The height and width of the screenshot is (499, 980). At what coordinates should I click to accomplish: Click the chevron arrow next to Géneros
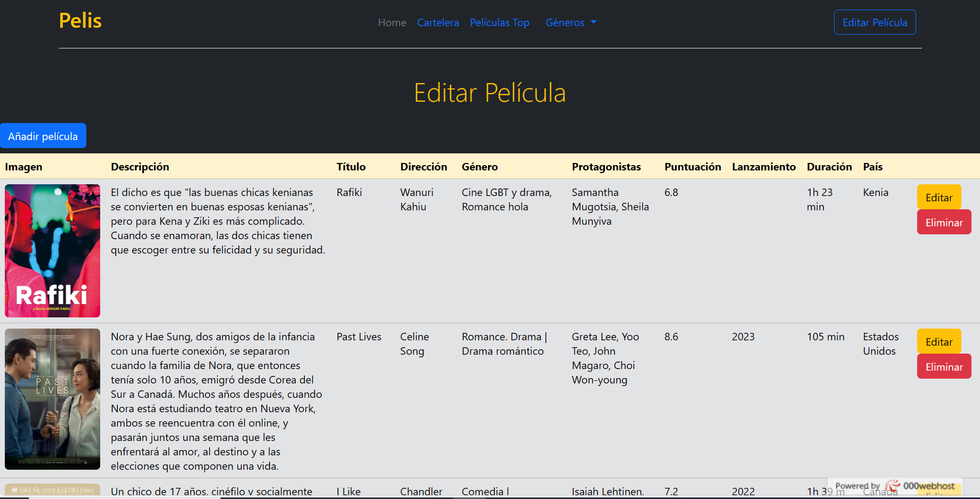click(593, 22)
